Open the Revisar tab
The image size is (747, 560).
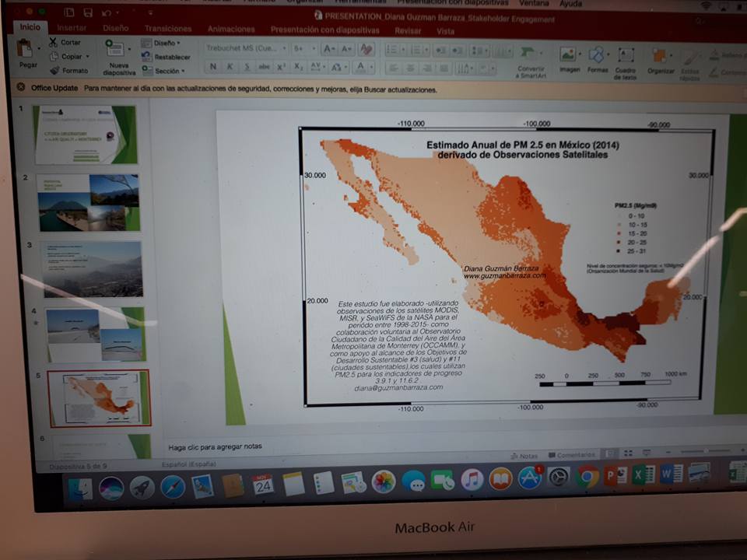coord(407,31)
